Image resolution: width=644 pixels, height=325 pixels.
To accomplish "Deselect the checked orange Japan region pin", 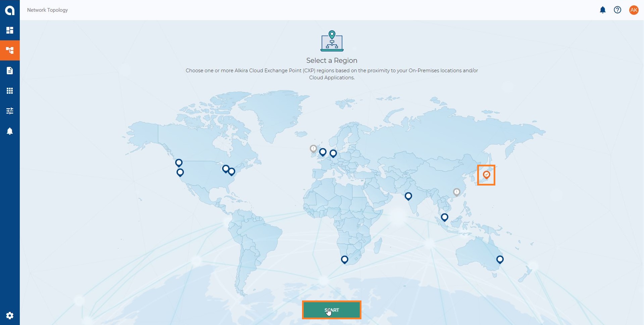I will 486,175.
